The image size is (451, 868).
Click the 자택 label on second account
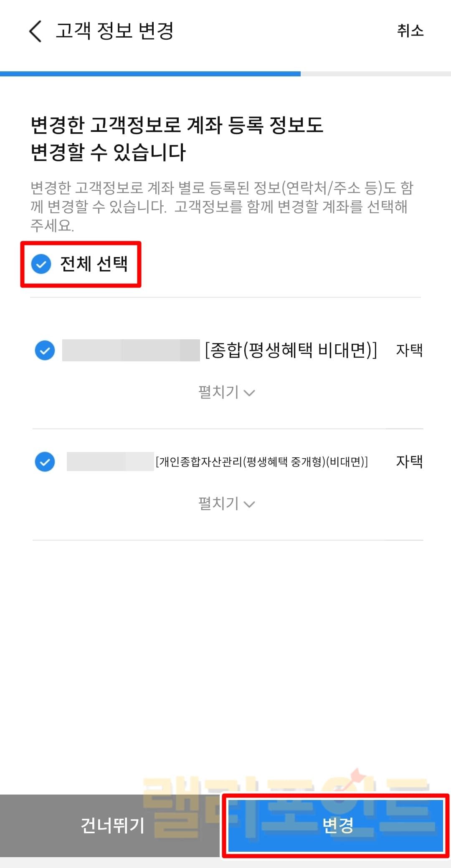pos(409,462)
